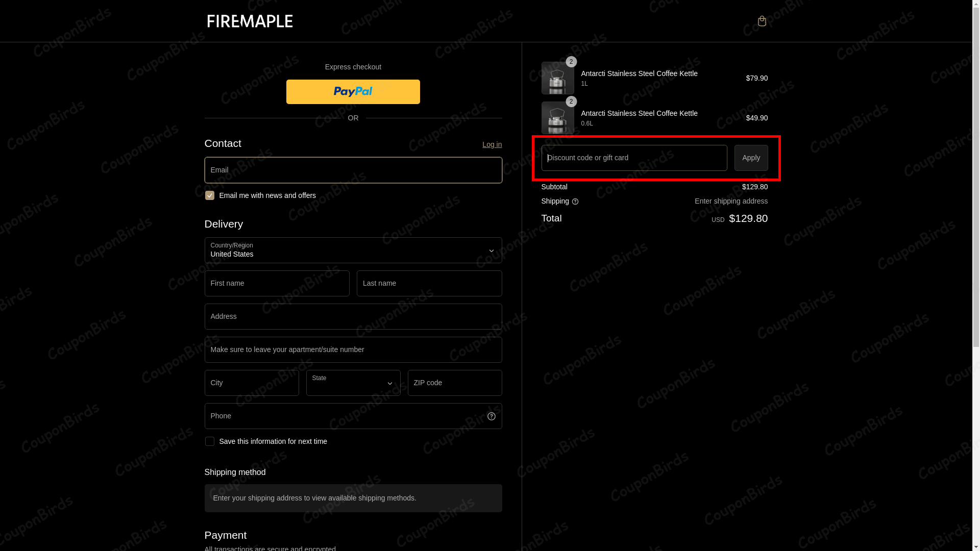Focus the Email input field

point(353,170)
